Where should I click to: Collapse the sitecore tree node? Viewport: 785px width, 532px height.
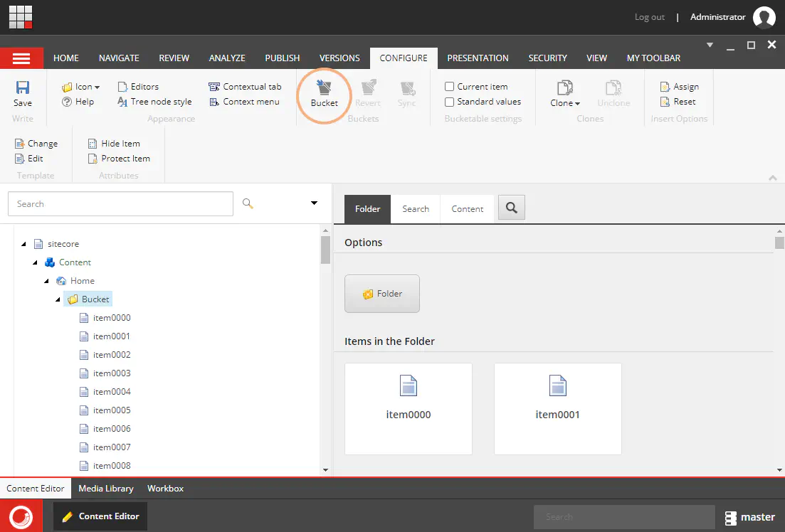click(x=23, y=244)
